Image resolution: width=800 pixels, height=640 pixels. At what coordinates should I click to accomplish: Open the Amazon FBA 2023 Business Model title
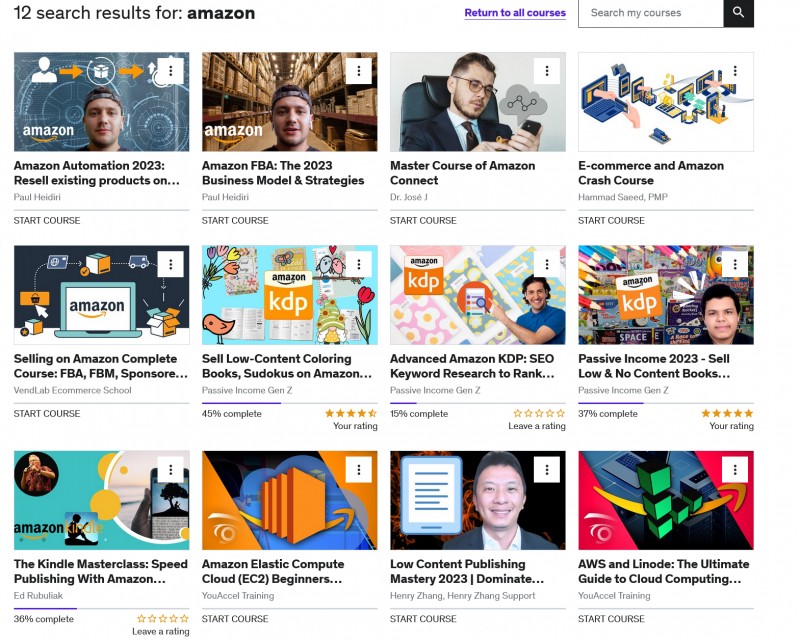coord(283,173)
